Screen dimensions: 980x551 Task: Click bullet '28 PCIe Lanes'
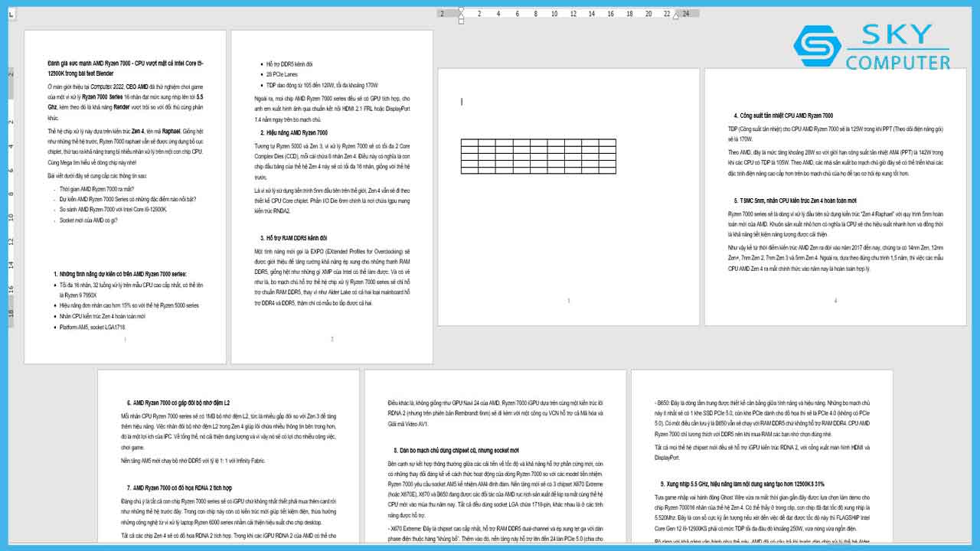pyautogui.click(x=283, y=74)
